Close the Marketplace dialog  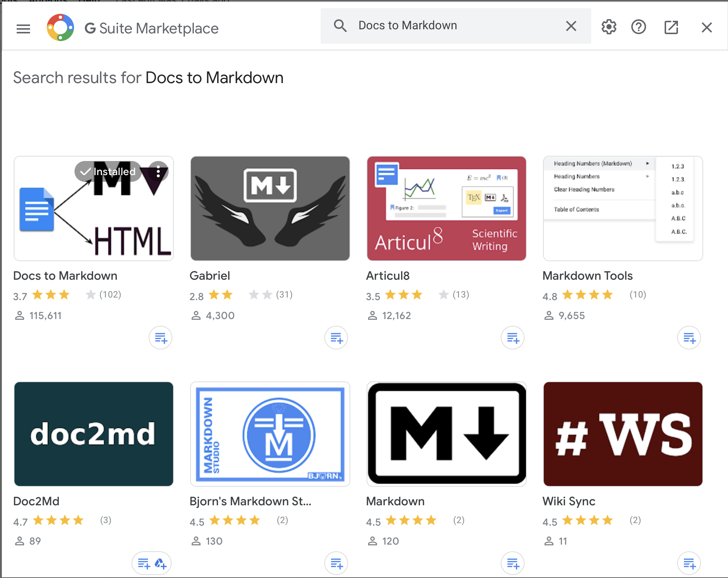(x=707, y=27)
